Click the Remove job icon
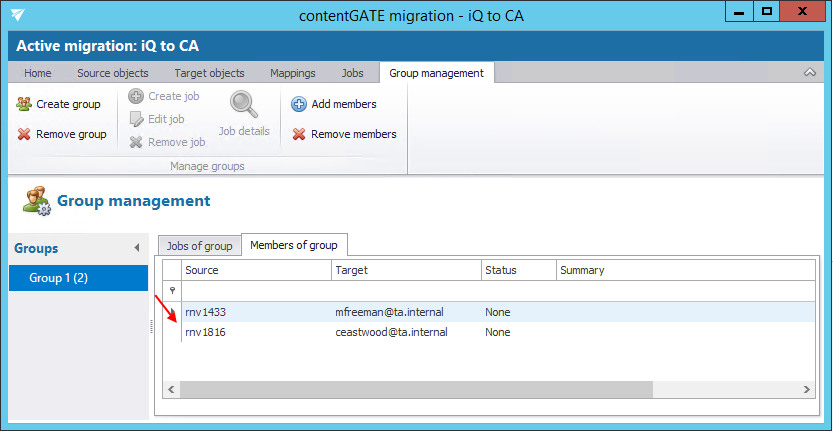 coord(136,142)
